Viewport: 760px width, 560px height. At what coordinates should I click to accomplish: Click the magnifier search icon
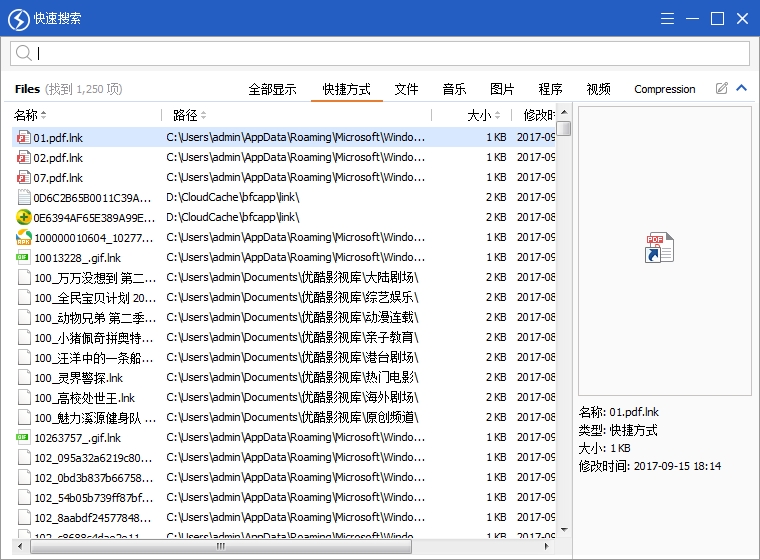(24, 53)
